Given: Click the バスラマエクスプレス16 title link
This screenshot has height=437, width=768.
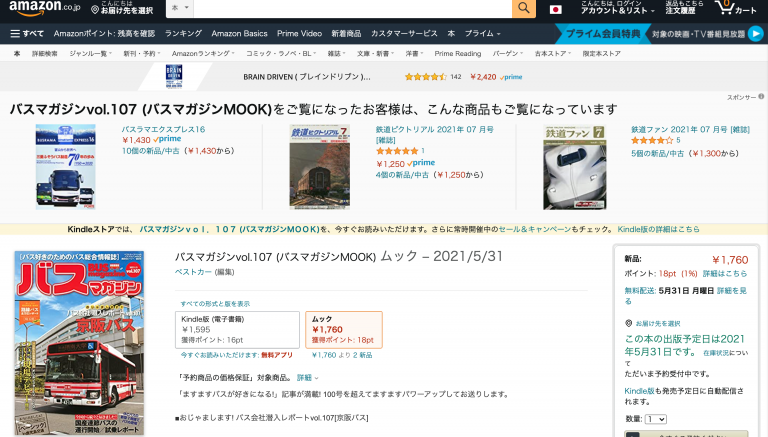Looking at the screenshot, I should pos(163,129).
